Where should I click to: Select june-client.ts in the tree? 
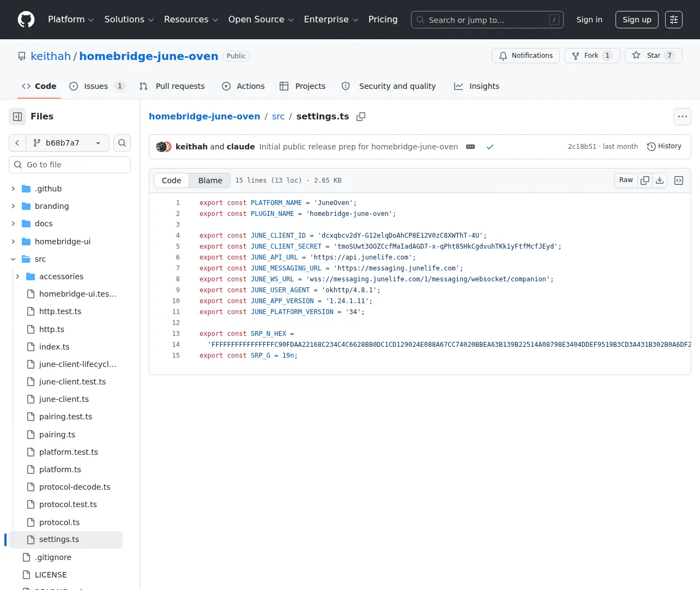coord(64,399)
